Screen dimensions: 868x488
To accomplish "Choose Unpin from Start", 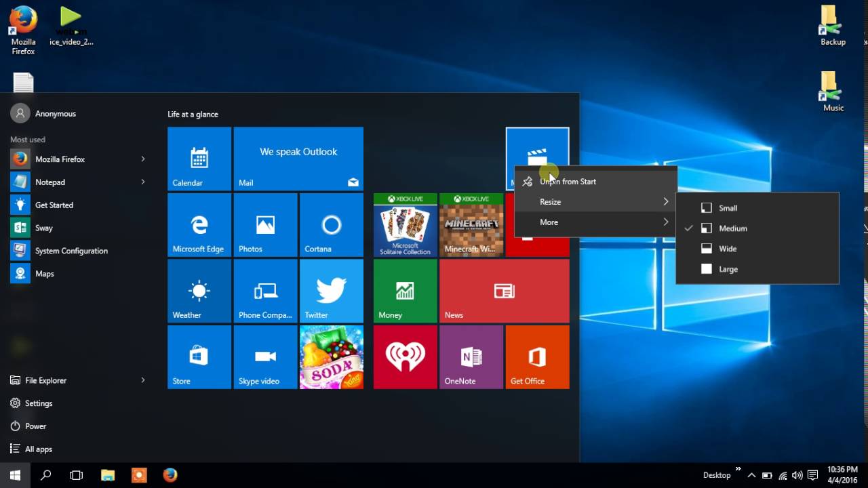I will [595, 182].
